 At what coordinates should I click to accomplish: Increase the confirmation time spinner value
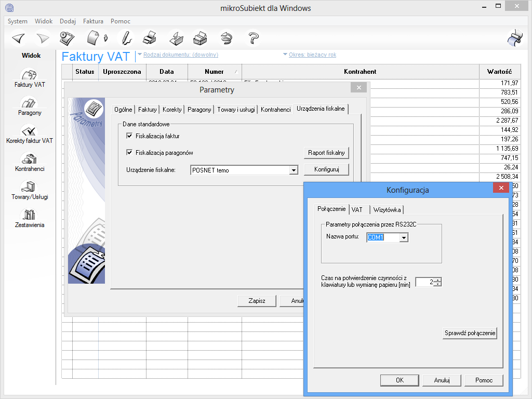[438, 280]
